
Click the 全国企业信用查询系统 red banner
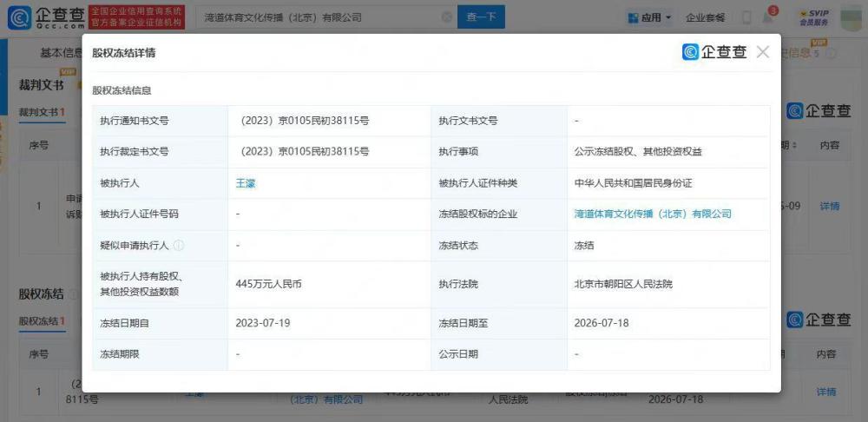137,17
